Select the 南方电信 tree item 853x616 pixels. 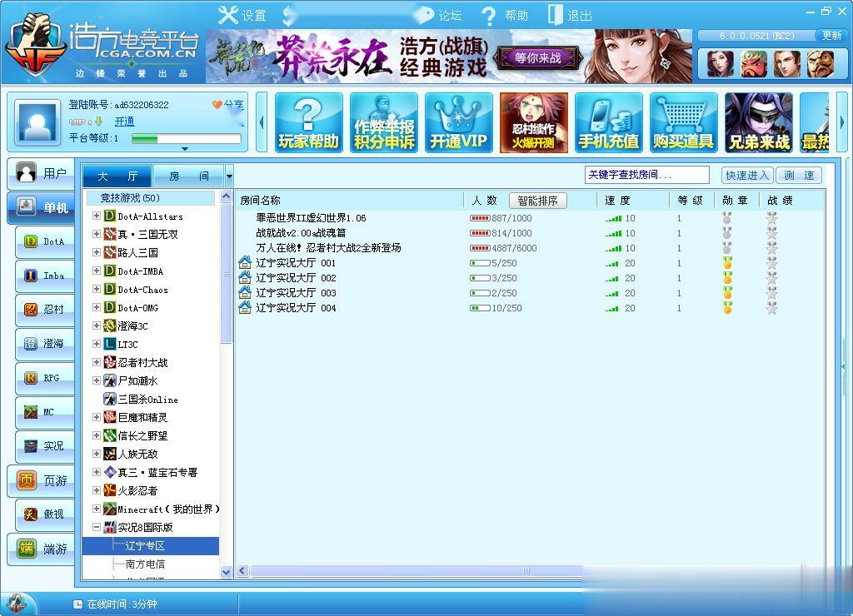[145, 564]
